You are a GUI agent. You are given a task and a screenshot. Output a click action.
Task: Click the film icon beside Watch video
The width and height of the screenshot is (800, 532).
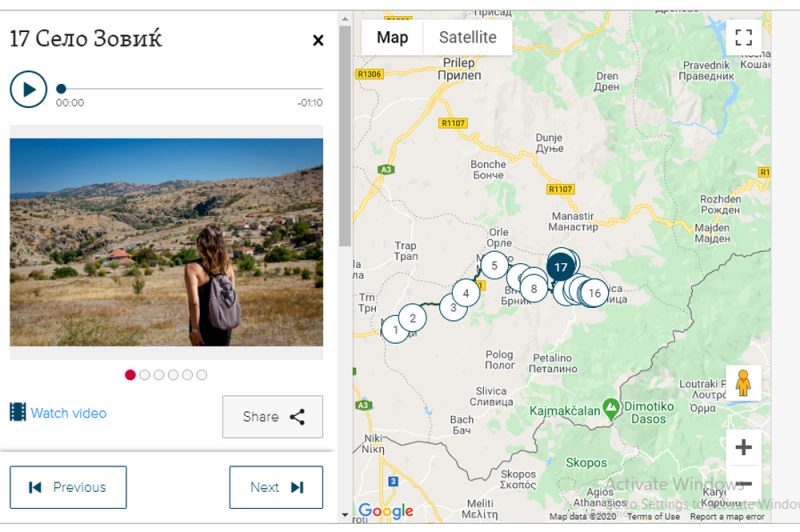pyautogui.click(x=17, y=412)
